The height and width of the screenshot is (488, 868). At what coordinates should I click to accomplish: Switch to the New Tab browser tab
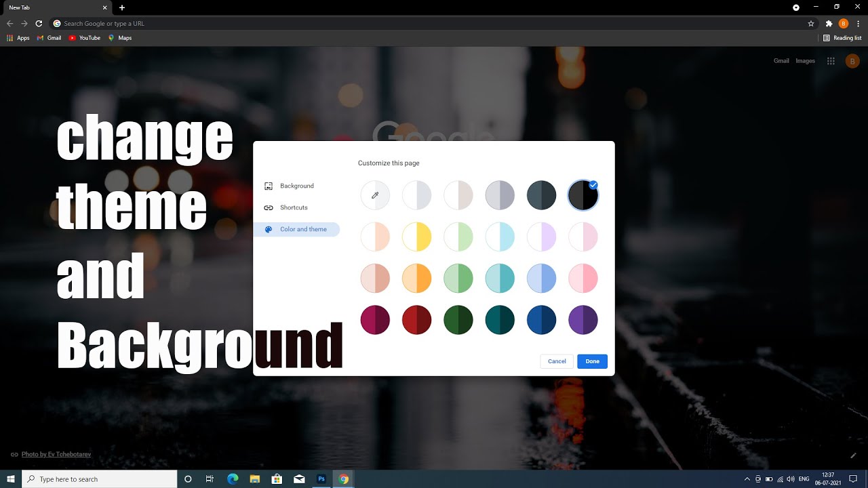coord(56,7)
